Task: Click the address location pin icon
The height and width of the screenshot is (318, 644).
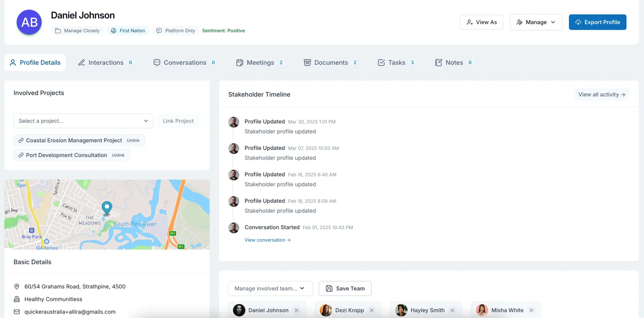Action: (x=17, y=287)
